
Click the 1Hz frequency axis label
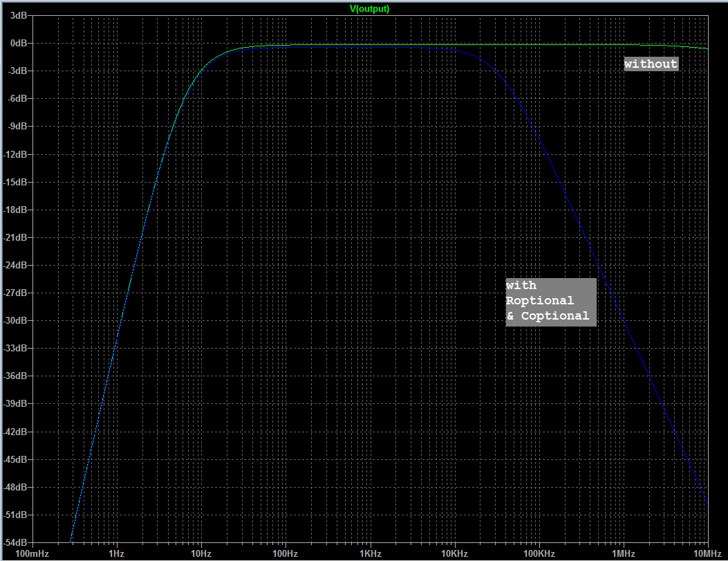click(x=117, y=553)
